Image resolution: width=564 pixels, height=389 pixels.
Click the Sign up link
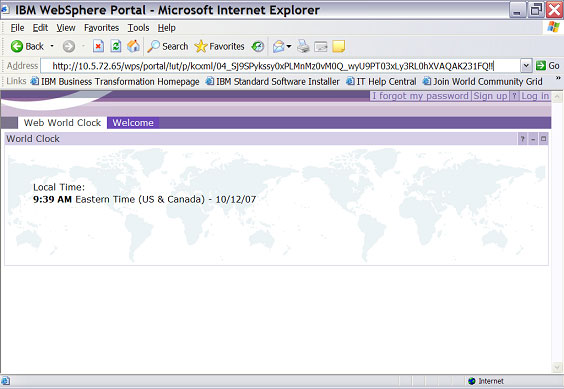pos(490,96)
